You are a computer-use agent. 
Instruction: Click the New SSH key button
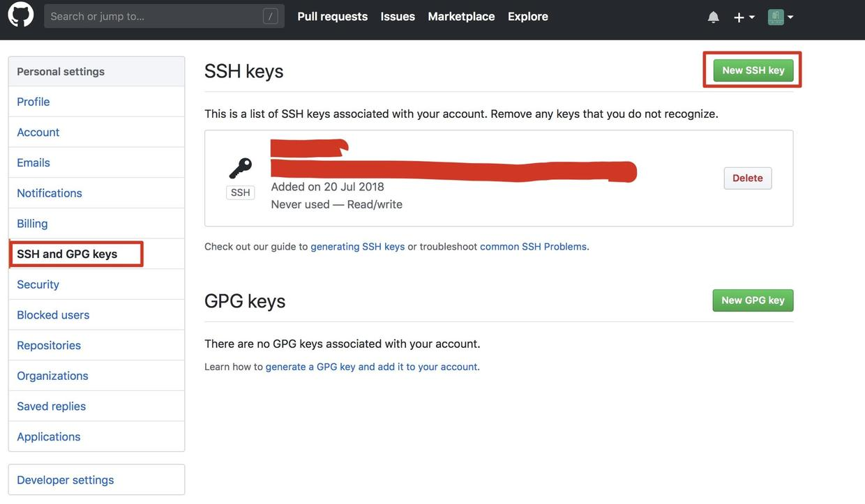coord(752,69)
